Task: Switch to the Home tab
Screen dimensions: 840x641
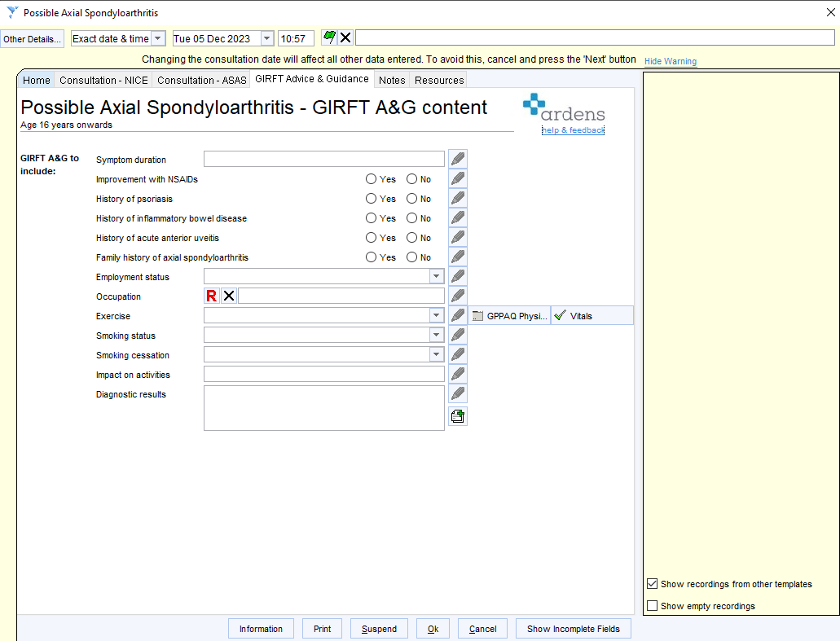Action: pos(37,81)
